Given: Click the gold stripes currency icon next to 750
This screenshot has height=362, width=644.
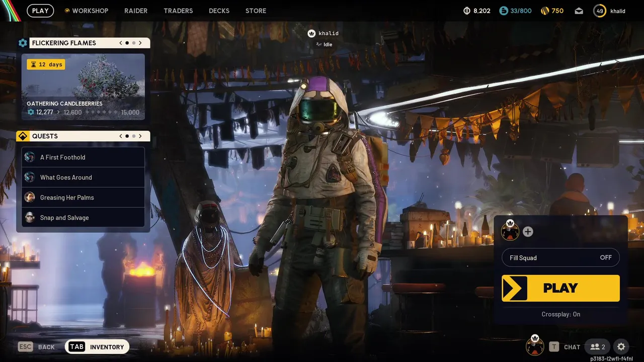Looking at the screenshot, I should (544, 11).
